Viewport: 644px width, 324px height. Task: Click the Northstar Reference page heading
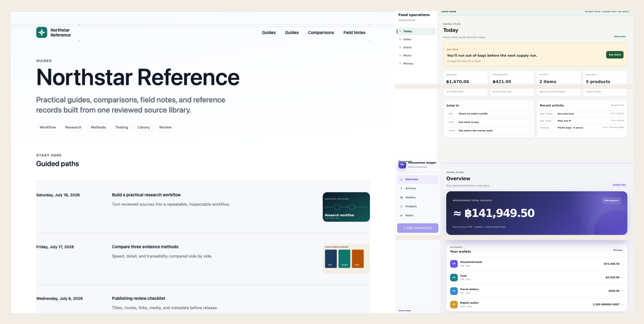pos(138,77)
